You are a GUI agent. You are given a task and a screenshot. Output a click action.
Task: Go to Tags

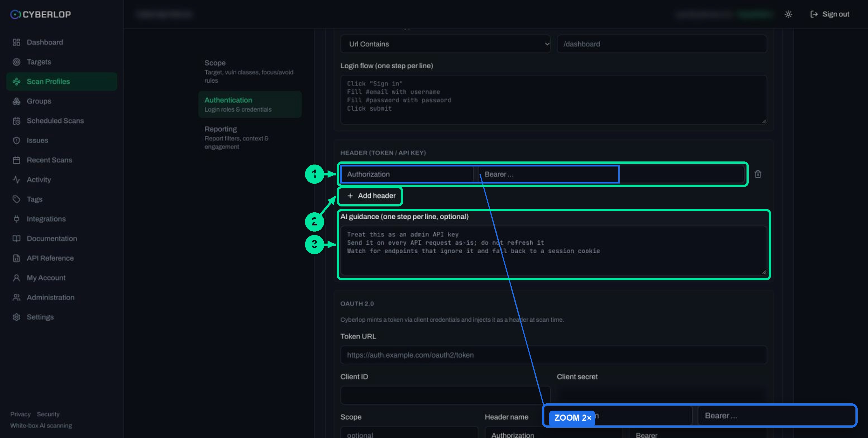pos(62,199)
